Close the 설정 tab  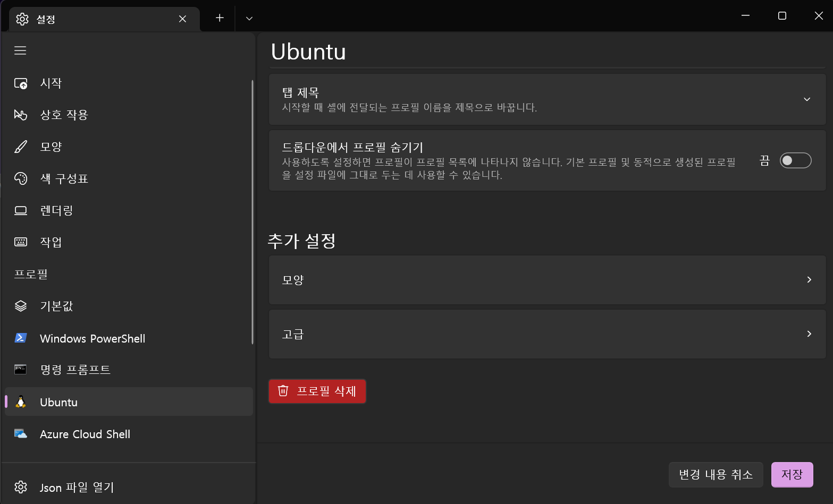(x=182, y=19)
